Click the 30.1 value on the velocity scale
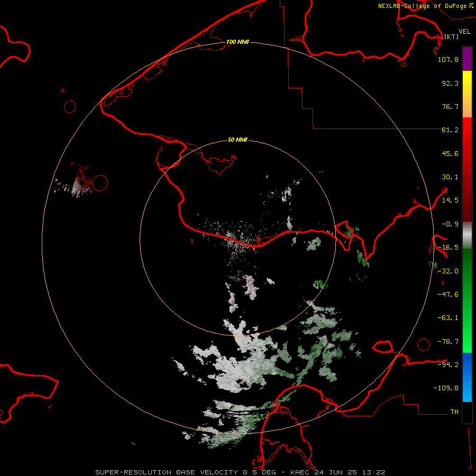The image size is (476, 476). coord(450,177)
